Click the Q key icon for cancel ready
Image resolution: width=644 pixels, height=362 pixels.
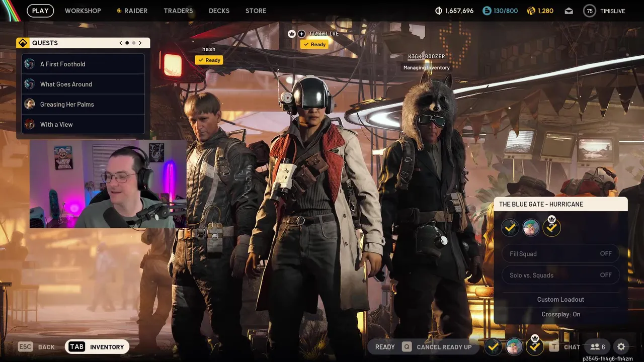tap(407, 346)
